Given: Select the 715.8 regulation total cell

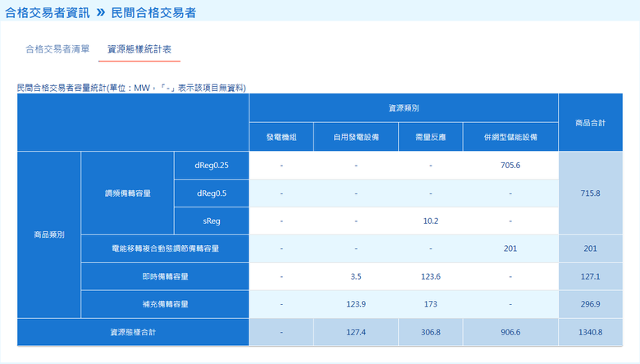Looking at the screenshot, I should coord(590,193).
